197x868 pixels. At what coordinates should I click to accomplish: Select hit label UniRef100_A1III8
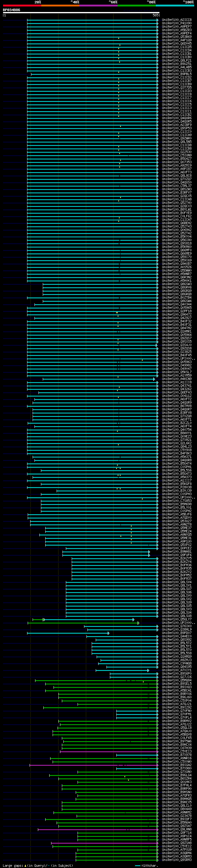coord(177,382)
